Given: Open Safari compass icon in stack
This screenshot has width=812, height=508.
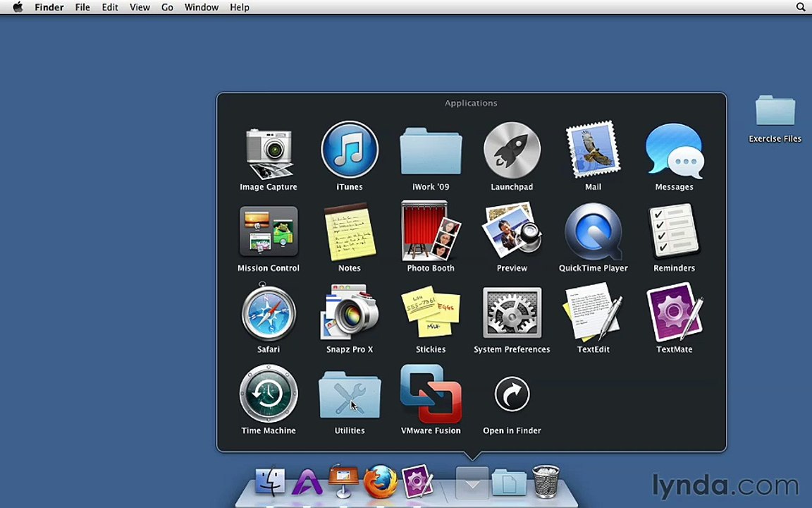Looking at the screenshot, I should 269,313.
